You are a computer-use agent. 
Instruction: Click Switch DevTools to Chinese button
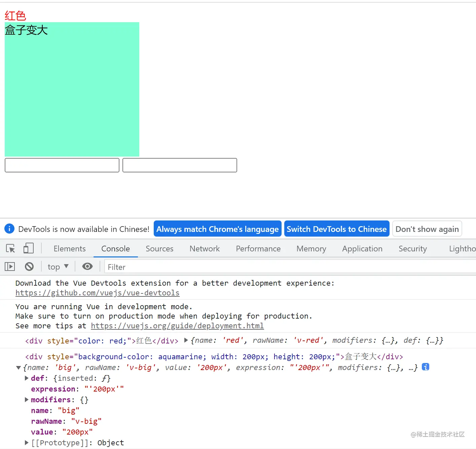(x=337, y=229)
